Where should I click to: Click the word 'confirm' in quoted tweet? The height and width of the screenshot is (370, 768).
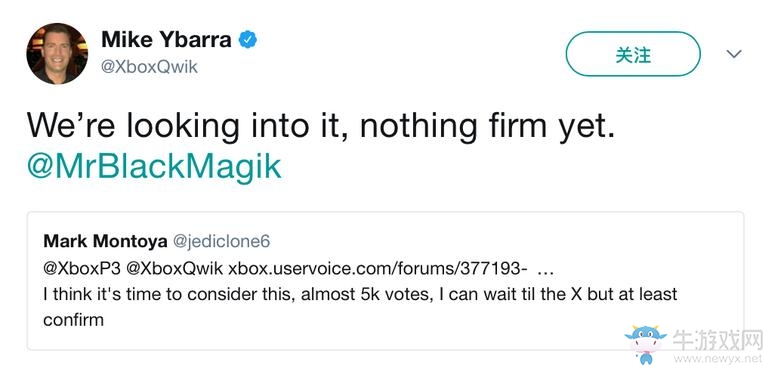coord(73,320)
